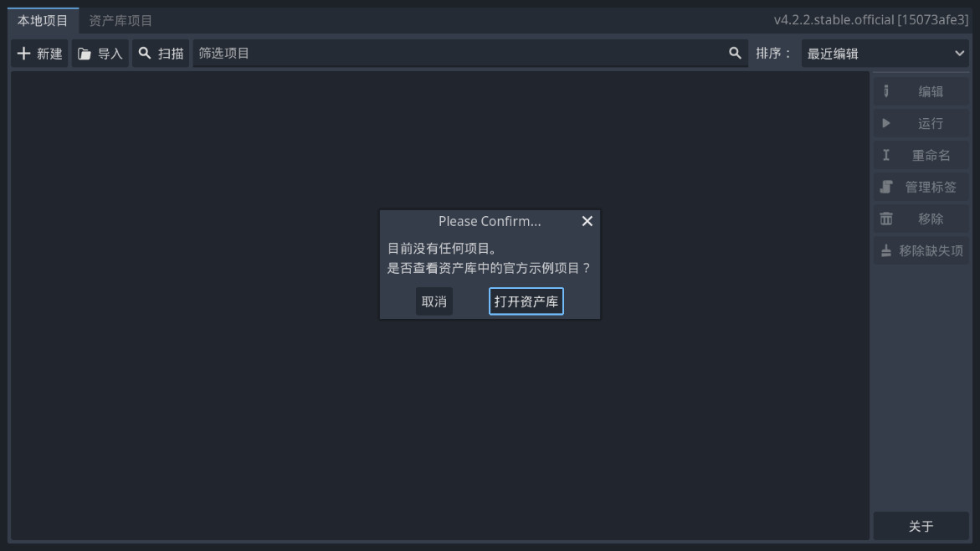The image size is (980, 551).
Task: Click the 打开资产库 button
Action: coord(526,301)
